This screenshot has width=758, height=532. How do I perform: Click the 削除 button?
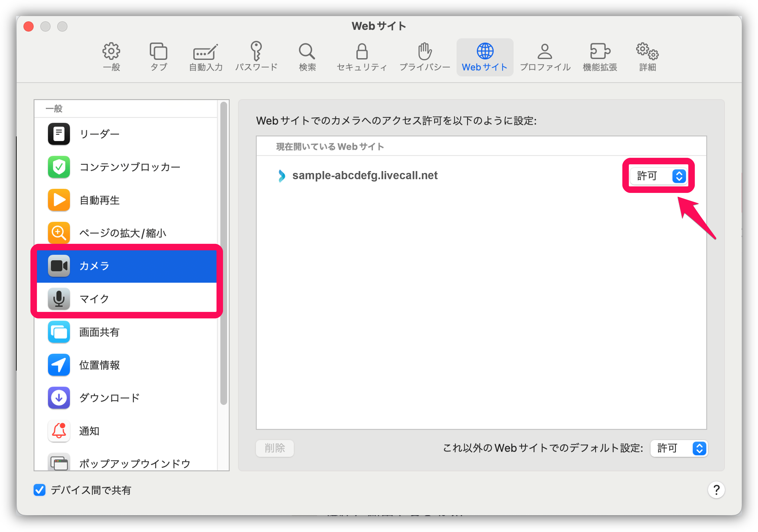pos(275,448)
